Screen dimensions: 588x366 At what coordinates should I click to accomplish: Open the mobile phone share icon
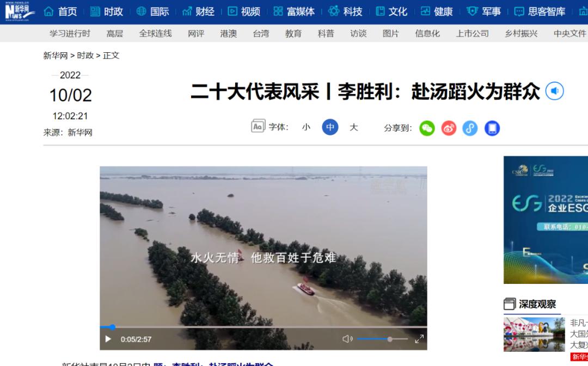point(492,128)
